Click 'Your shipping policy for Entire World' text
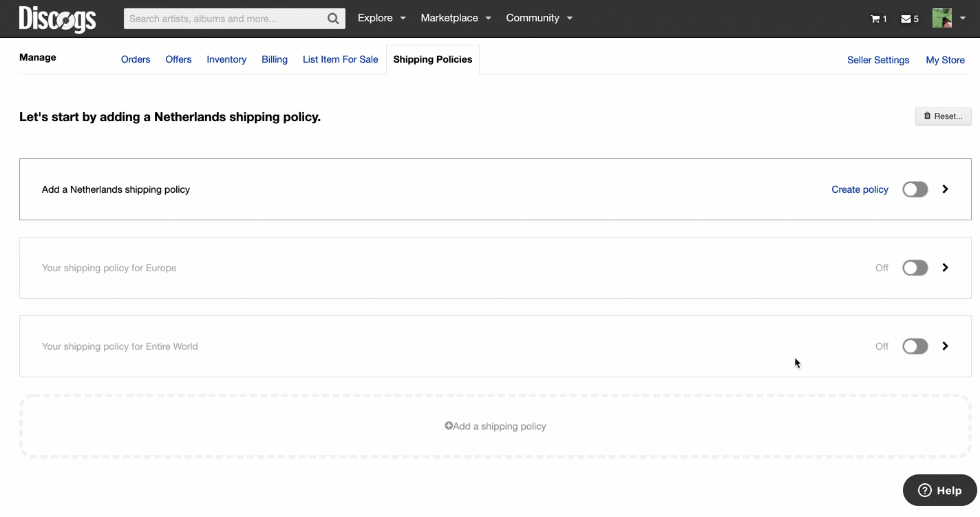 pyautogui.click(x=120, y=346)
